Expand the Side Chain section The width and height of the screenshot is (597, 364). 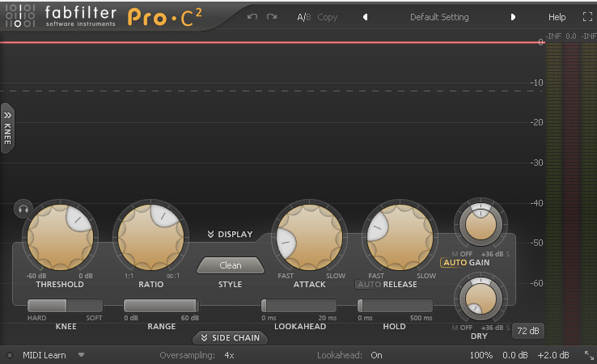230,338
